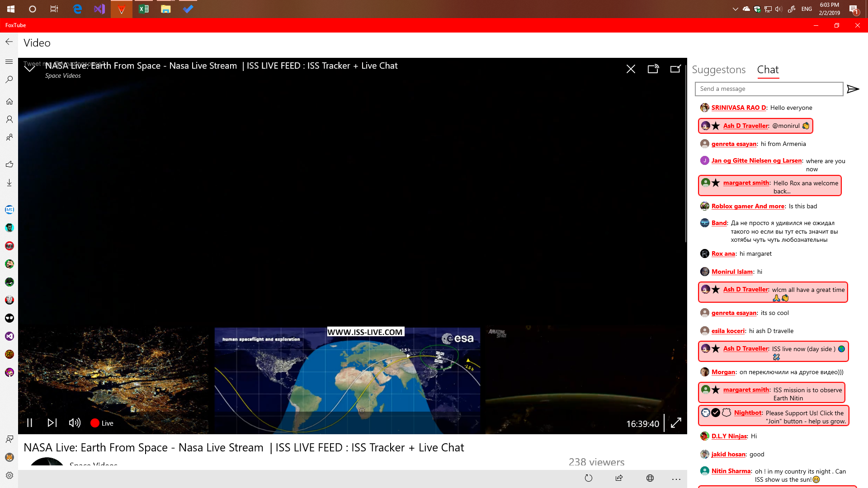Send chat message arrow icon
Screen dimensions: 868x488
(x=853, y=89)
